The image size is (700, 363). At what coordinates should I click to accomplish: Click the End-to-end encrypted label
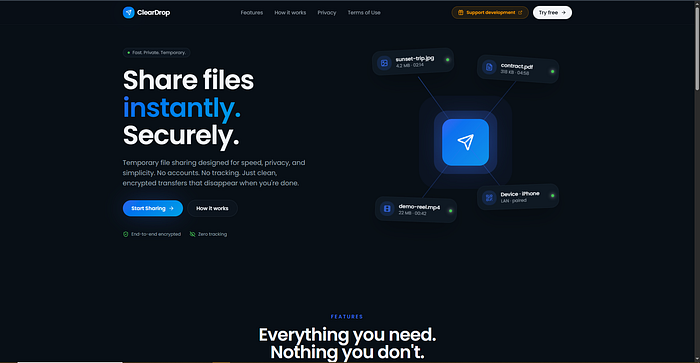coord(156,234)
